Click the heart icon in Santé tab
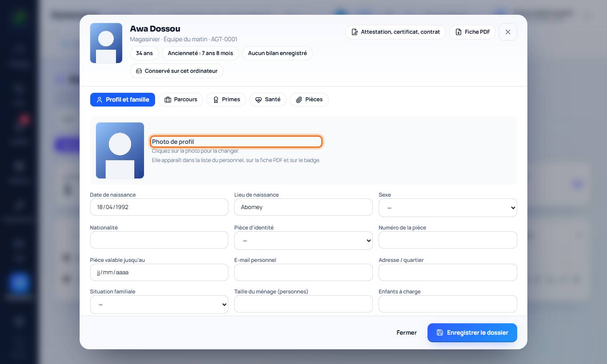 259,100
